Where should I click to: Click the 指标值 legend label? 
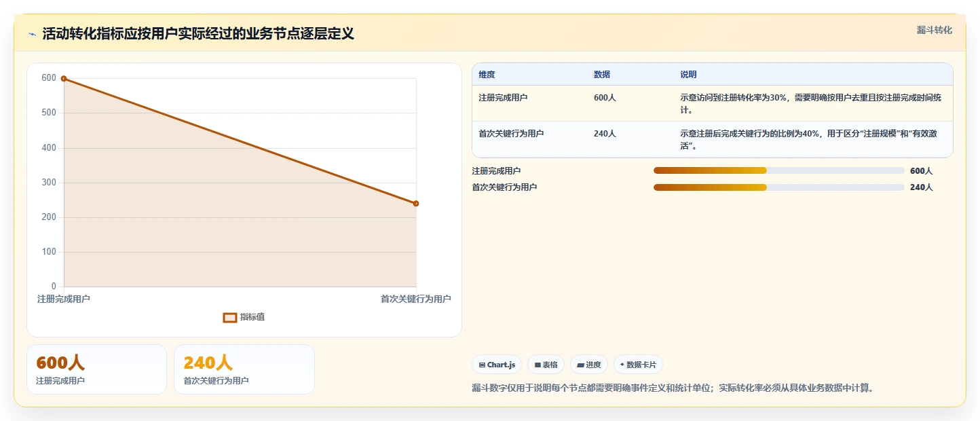(252, 317)
